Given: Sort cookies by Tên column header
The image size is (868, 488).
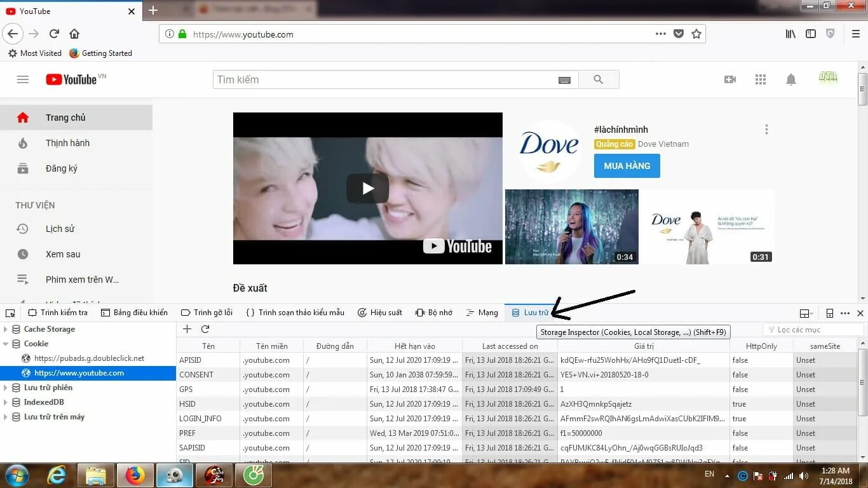Looking at the screenshot, I should click(208, 346).
